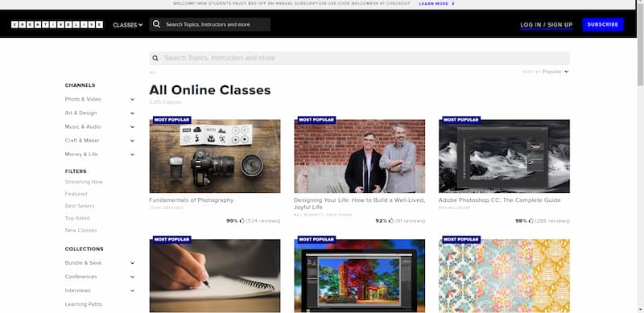The width and height of the screenshot is (644, 313).
Task: Click the 534 reviews text
Action: point(263,221)
